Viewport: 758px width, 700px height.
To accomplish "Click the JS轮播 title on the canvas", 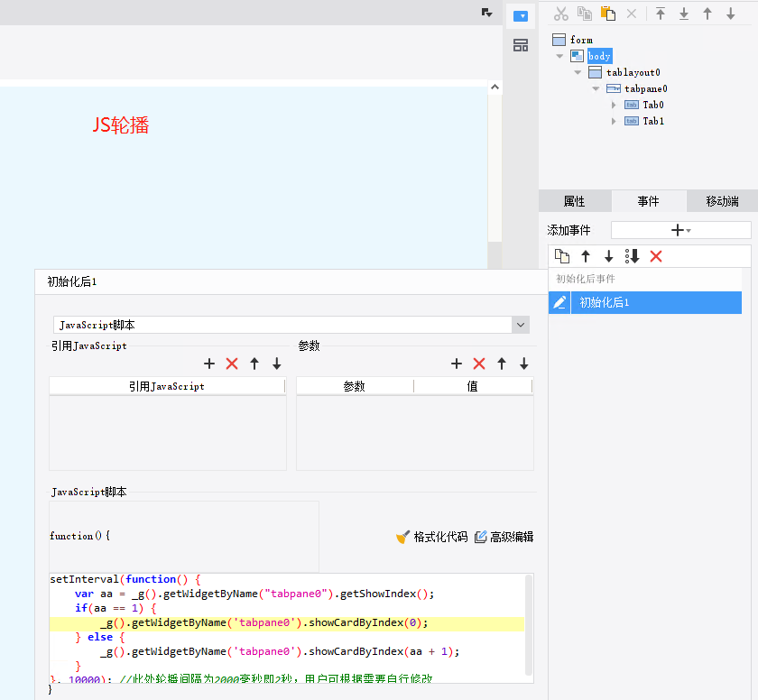I will point(120,125).
